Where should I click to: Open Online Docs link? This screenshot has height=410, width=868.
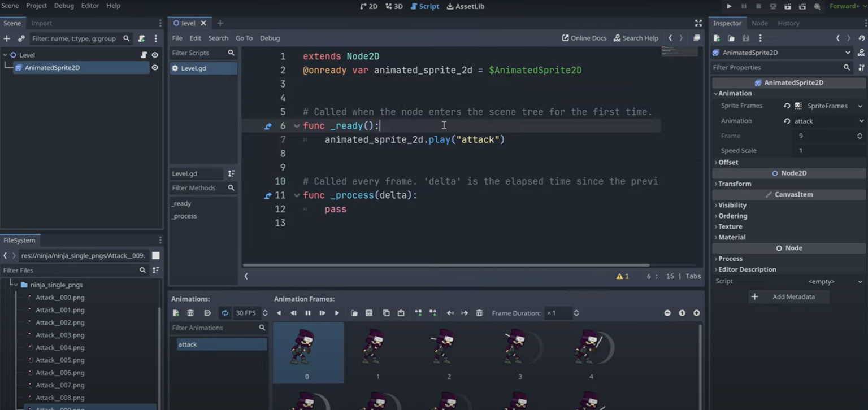coord(584,38)
